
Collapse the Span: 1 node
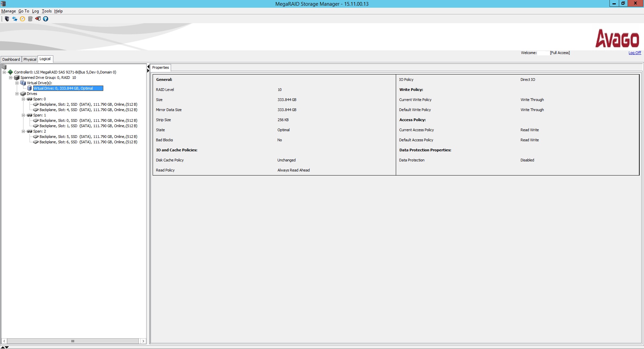click(x=23, y=115)
